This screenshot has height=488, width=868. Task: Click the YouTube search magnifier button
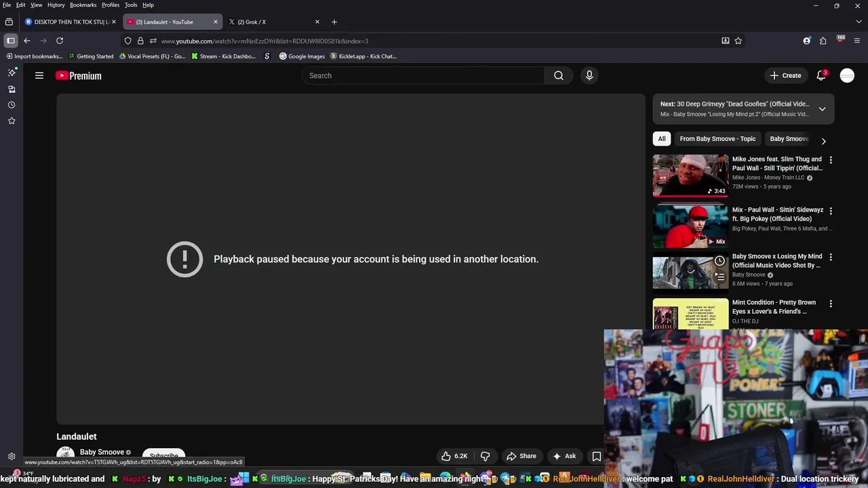(558, 75)
